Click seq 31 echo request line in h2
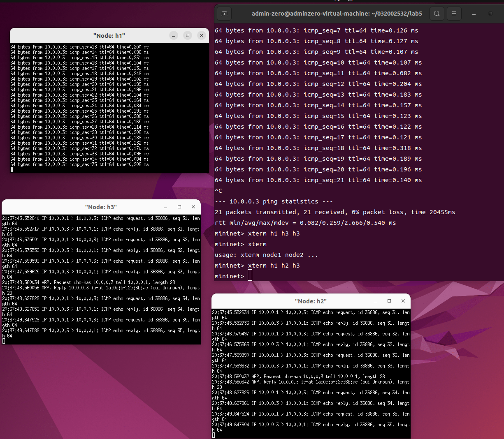Image resolution: width=504 pixels, height=439 pixels. [311, 315]
